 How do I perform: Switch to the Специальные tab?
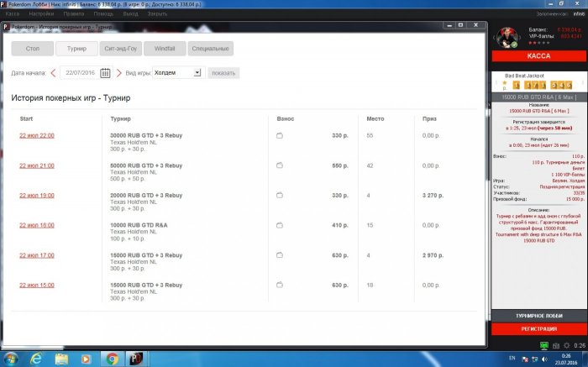point(210,49)
